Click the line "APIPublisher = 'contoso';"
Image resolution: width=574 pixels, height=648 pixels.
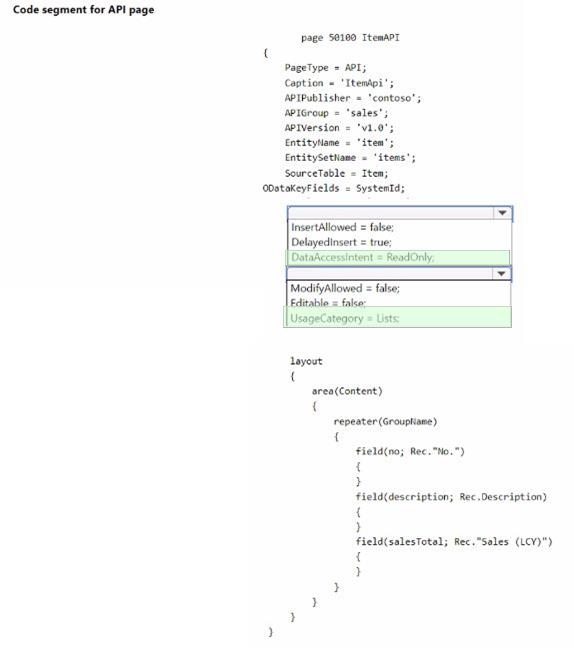[352, 98]
